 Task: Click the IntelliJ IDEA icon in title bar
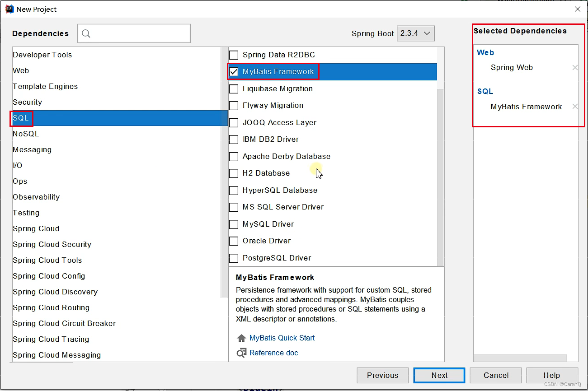click(9, 9)
